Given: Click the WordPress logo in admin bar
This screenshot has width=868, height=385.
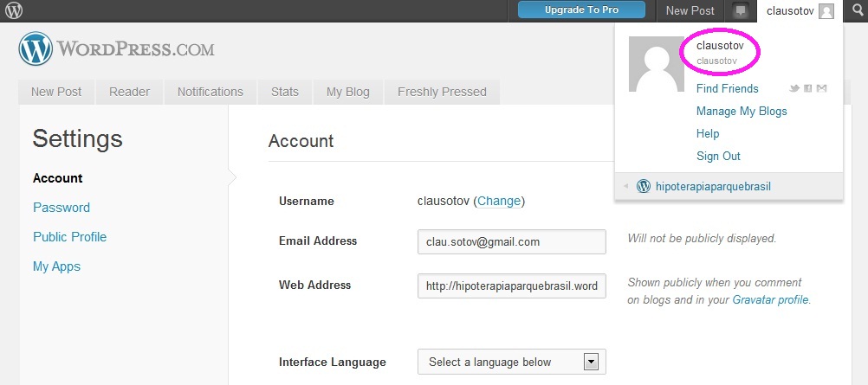Looking at the screenshot, I should [x=14, y=10].
